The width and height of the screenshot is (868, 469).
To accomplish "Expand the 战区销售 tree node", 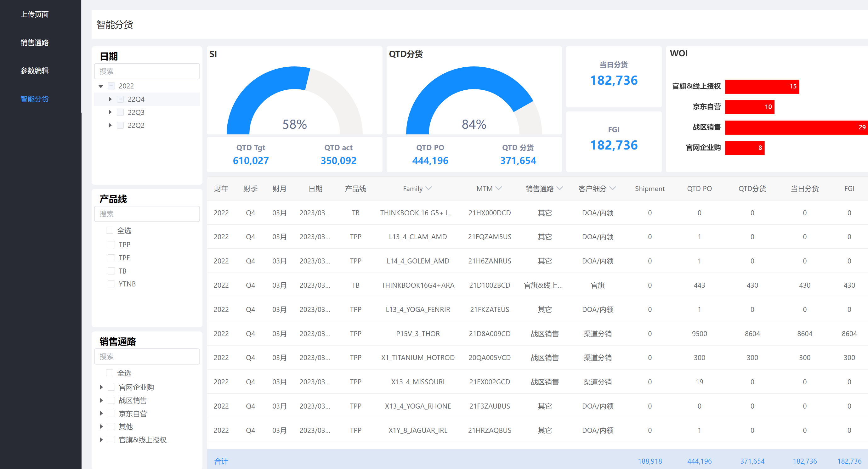I will pyautogui.click(x=101, y=400).
